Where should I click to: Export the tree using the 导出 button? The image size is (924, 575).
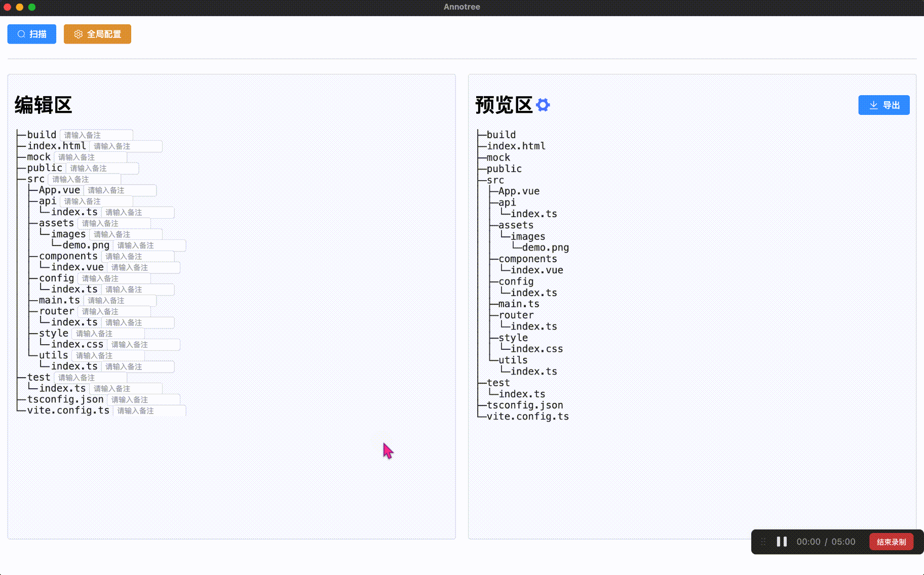[x=884, y=105]
